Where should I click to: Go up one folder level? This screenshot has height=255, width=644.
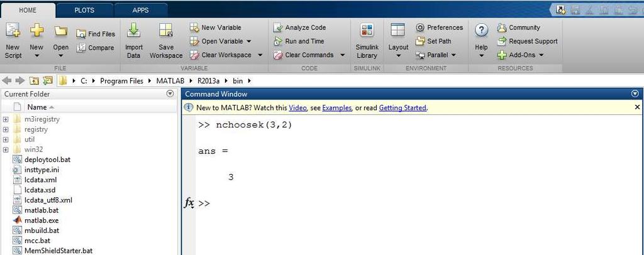(x=34, y=81)
